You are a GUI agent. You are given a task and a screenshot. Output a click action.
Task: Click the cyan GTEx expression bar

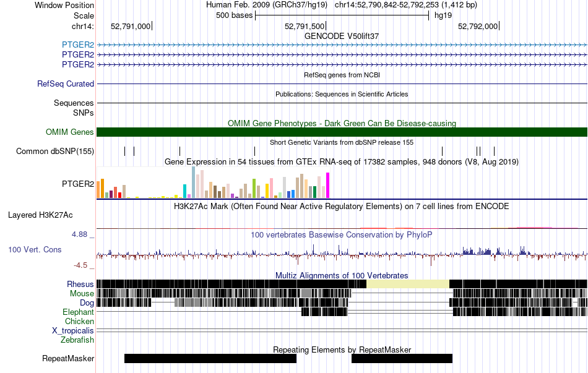click(184, 191)
